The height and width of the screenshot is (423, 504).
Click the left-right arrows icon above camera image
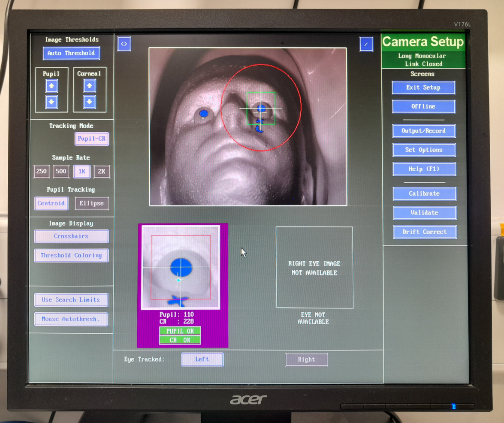124,44
